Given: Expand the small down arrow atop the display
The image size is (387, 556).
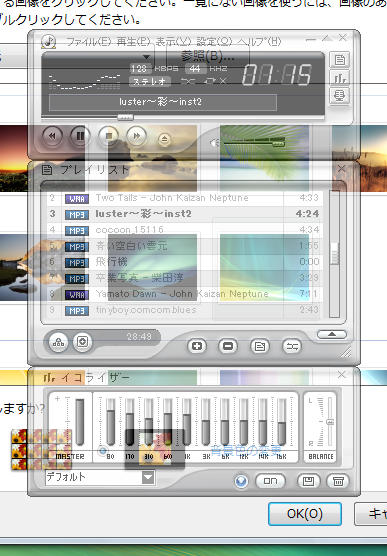Looking at the screenshot, I should pos(146,57).
